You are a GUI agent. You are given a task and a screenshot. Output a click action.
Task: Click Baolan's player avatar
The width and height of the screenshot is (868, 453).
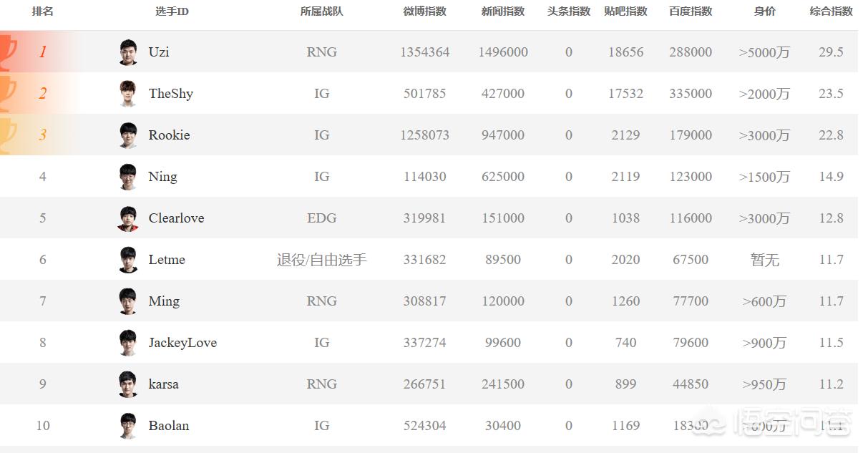point(128,426)
